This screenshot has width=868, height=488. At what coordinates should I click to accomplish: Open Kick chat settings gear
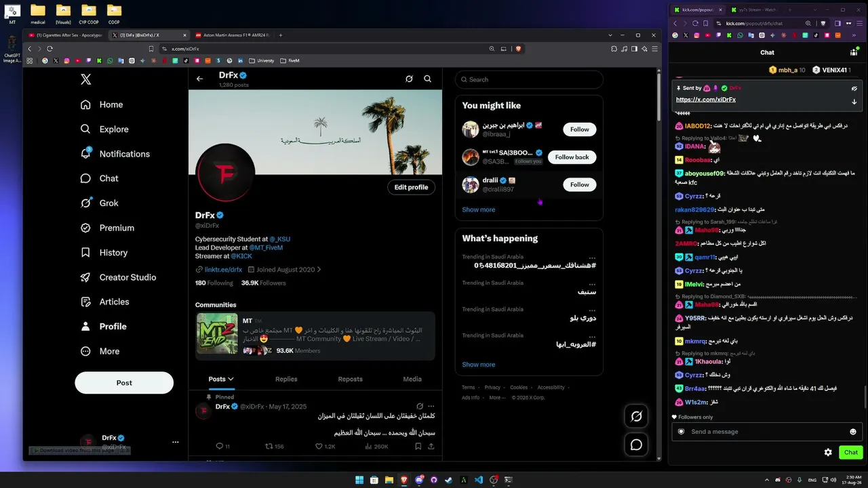828,452
